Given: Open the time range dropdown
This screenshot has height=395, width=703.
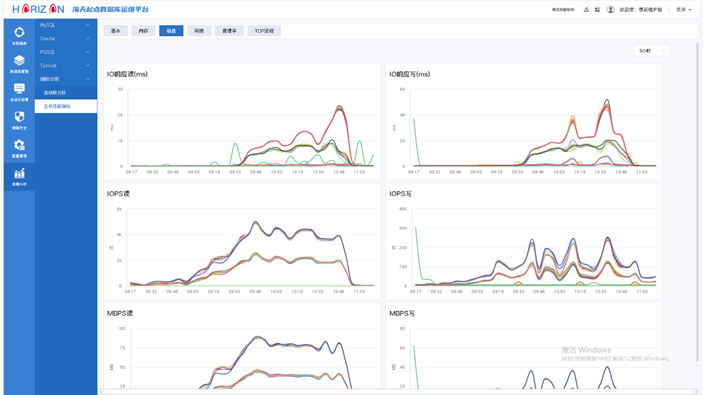Looking at the screenshot, I should (651, 51).
